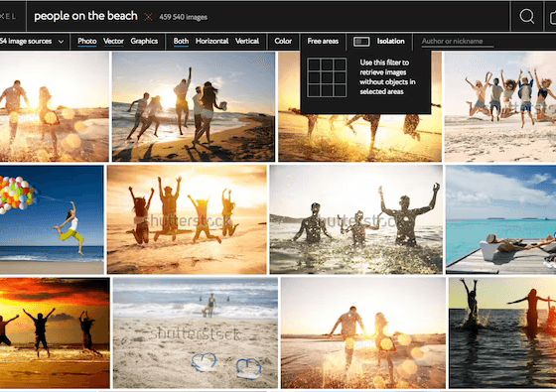Open the balloons girl jumping thumbnail

[52, 219]
